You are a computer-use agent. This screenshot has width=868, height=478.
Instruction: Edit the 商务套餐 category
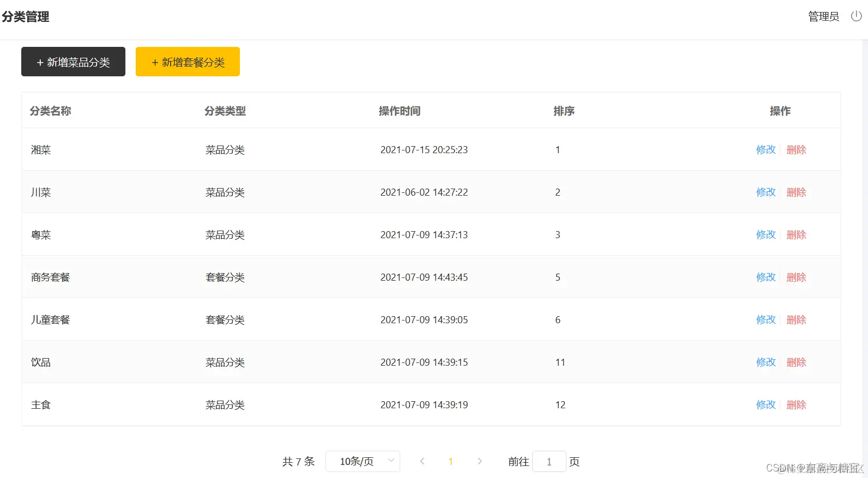[765, 277]
